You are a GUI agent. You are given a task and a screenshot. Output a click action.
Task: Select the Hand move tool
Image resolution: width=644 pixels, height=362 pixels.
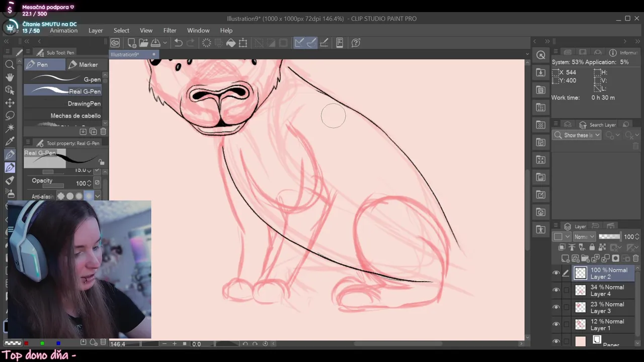pyautogui.click(x=10, y=77)
